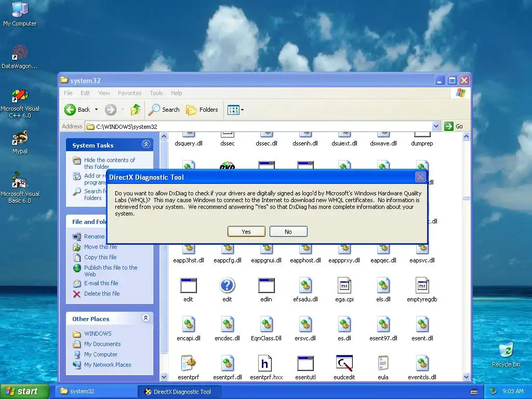Image resolution: width=532 pixels, height=399 pixels.
Task: Click the Up folder icon in the toolbar
Action: [136, 110]
